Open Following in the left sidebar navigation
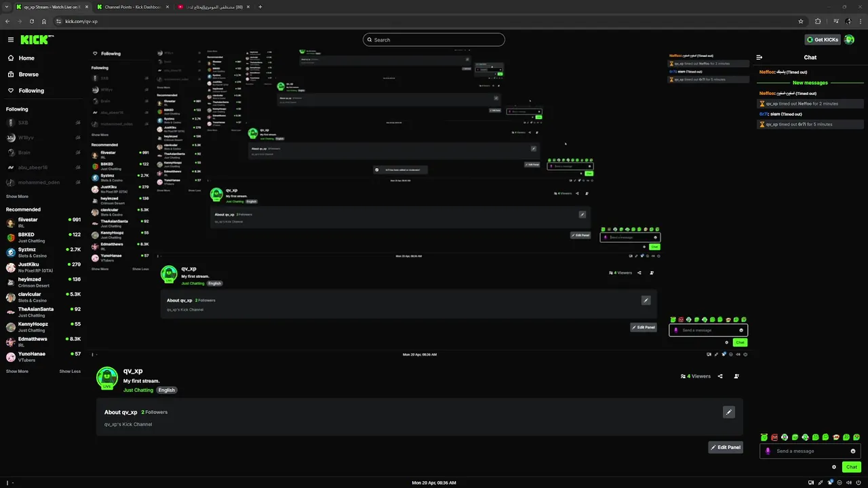This screenshot has width=868, height=488. pyautogui.click(x=31, y=91)
